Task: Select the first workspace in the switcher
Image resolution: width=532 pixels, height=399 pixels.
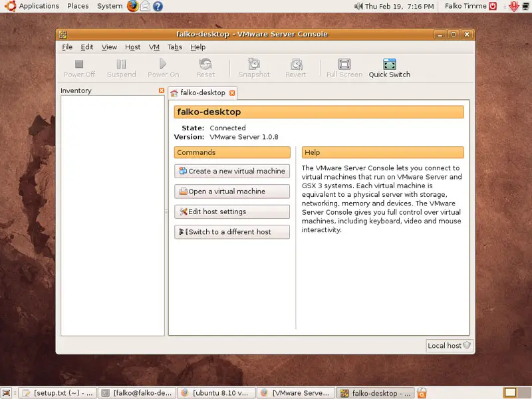Action: 510,393
